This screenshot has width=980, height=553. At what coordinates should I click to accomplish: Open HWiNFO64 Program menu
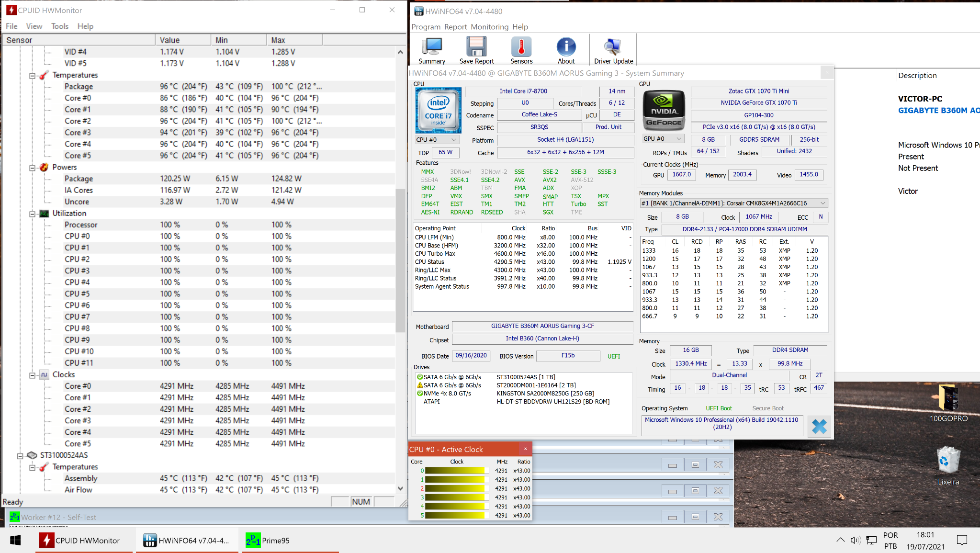tap(426, 27)
